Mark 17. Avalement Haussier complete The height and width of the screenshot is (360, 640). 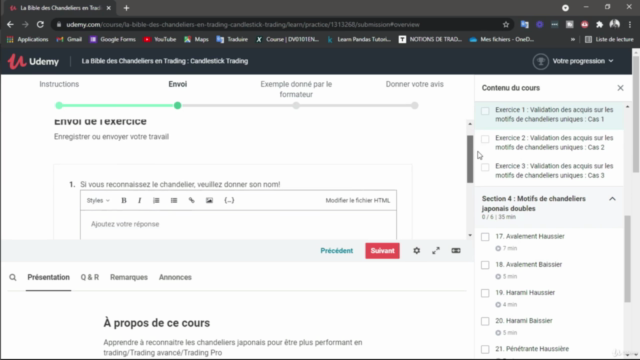(x=485, y=237)
